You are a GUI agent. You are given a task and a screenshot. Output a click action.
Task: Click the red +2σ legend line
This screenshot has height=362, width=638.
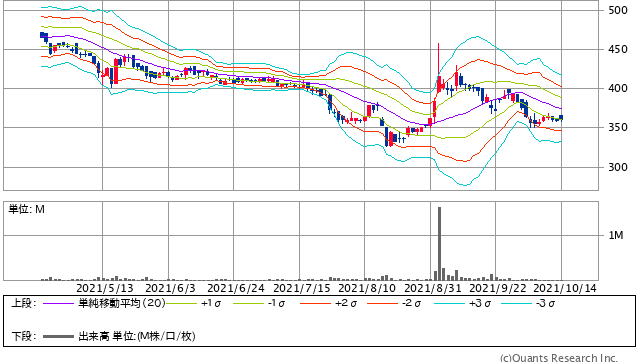point(315,303)
